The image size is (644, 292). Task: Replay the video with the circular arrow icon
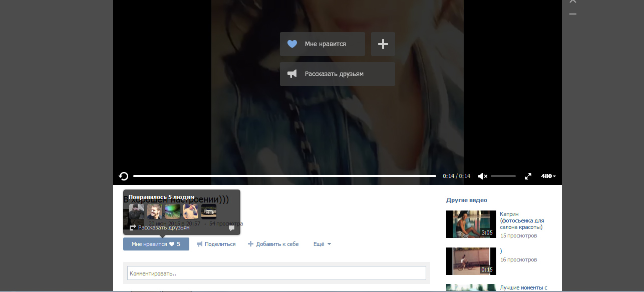(124, 176)
